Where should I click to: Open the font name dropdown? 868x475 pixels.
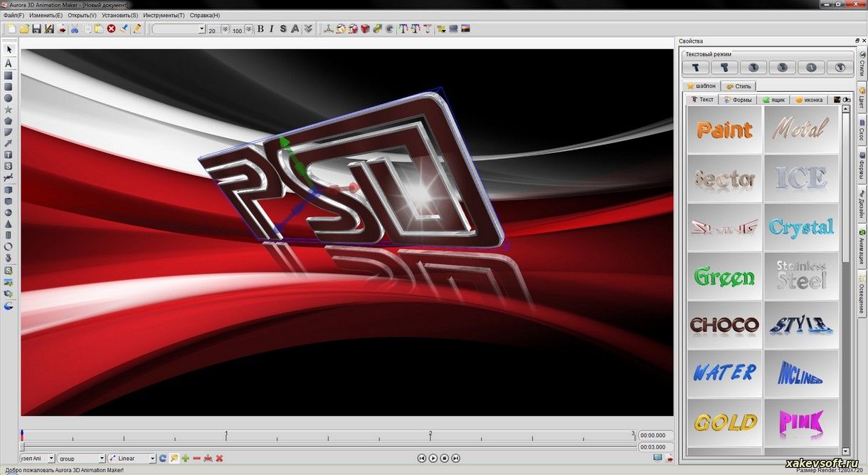[202, 30]
